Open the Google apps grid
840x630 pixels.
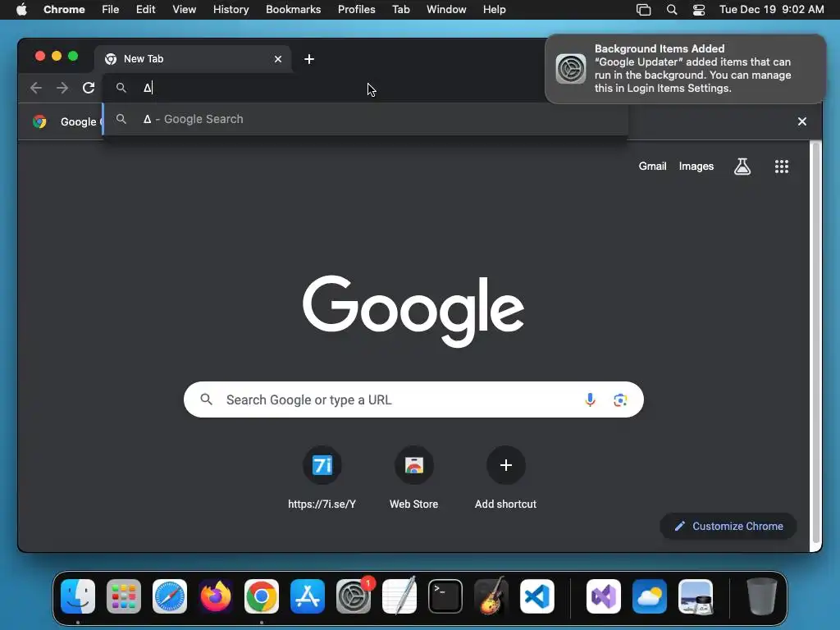[x=782, y=167]
